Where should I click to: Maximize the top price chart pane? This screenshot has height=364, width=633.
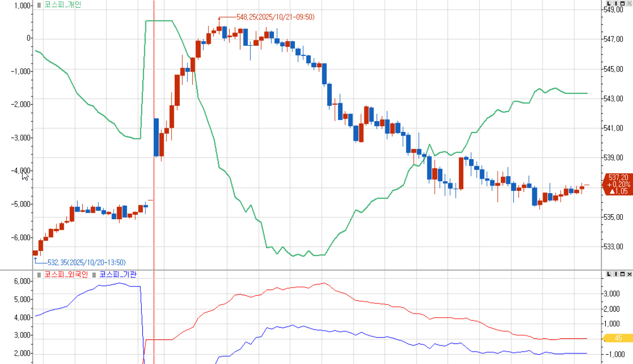coord(622,4)
